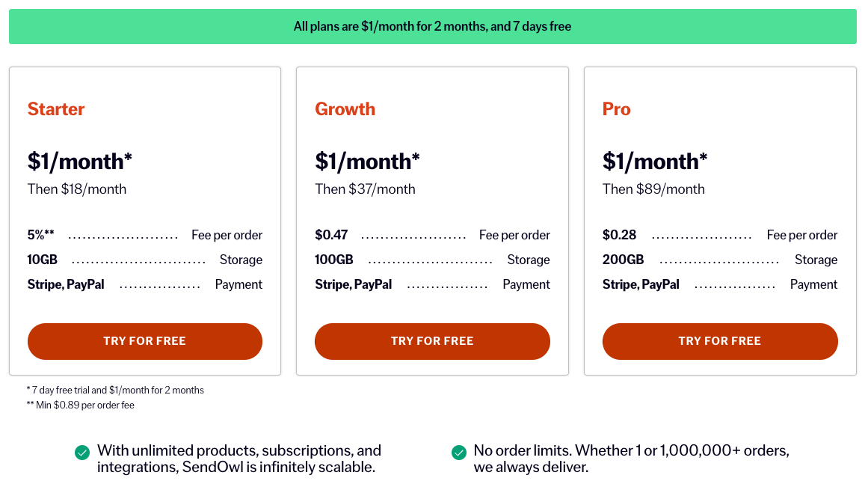Click the Stripe, PayPal payment label under Growth
The width and height of the screenshot is (868, 490).
(x=354, y=284)
